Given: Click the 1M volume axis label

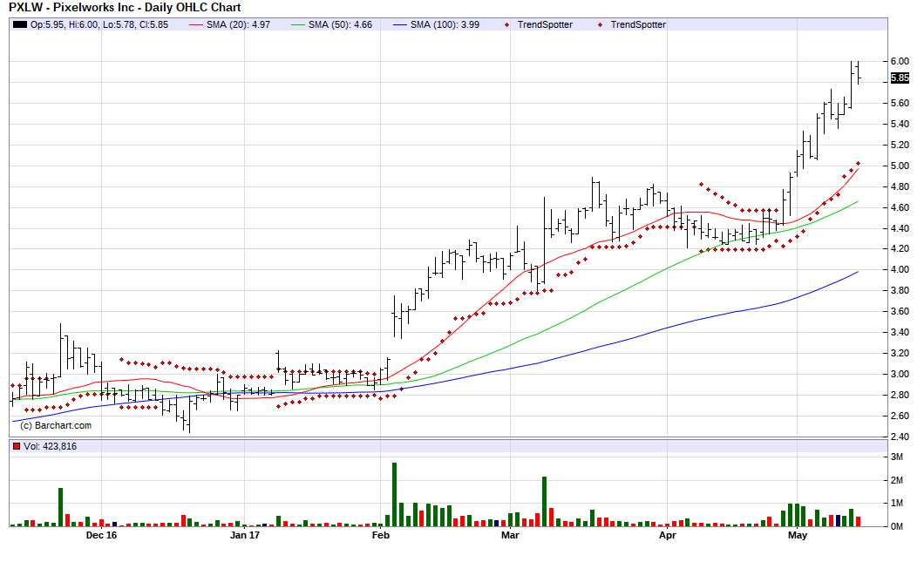Looking at the screenshot, I should (896, 503).
